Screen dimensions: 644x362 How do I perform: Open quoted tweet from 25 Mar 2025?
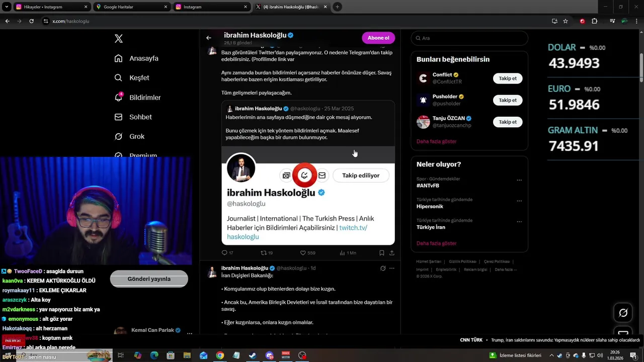click(308, 173)
